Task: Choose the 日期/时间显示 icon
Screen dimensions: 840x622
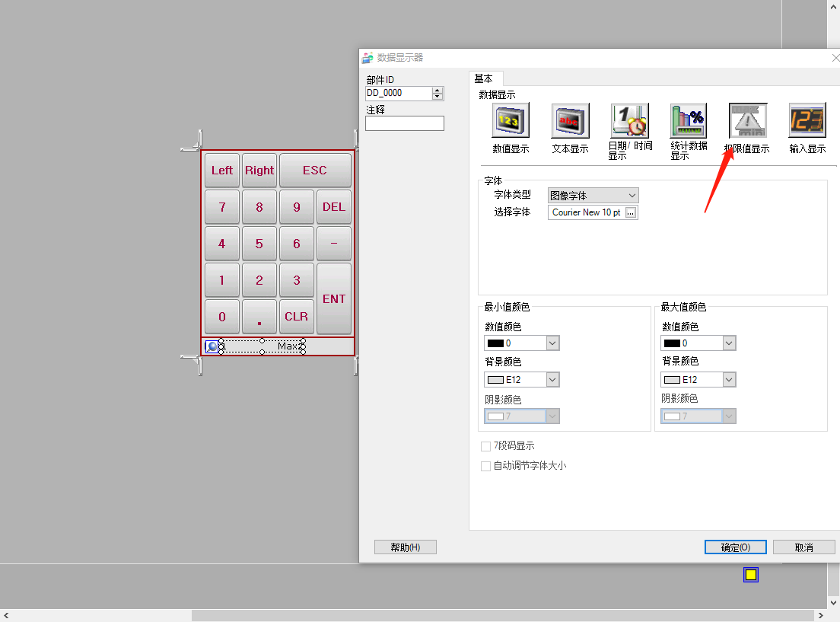Action: point(629,121)
